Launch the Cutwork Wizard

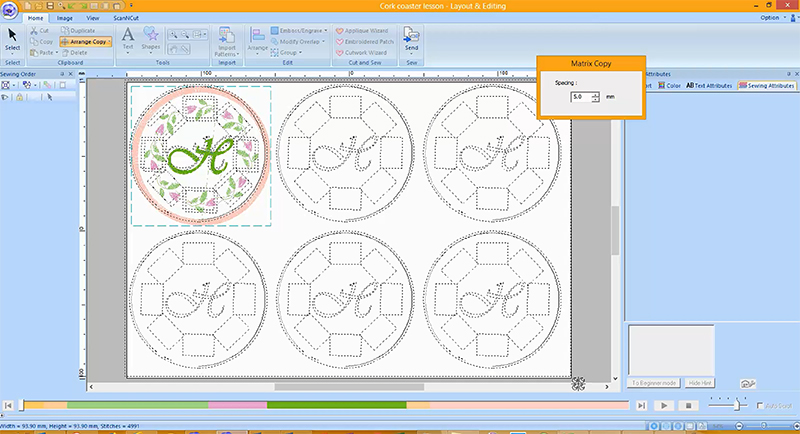tap(361, 53)
